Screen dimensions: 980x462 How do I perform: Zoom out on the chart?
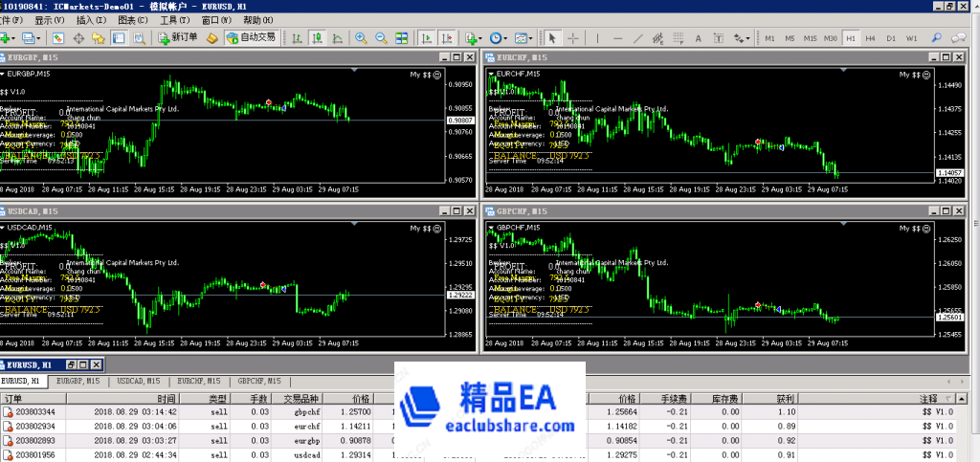381,38
